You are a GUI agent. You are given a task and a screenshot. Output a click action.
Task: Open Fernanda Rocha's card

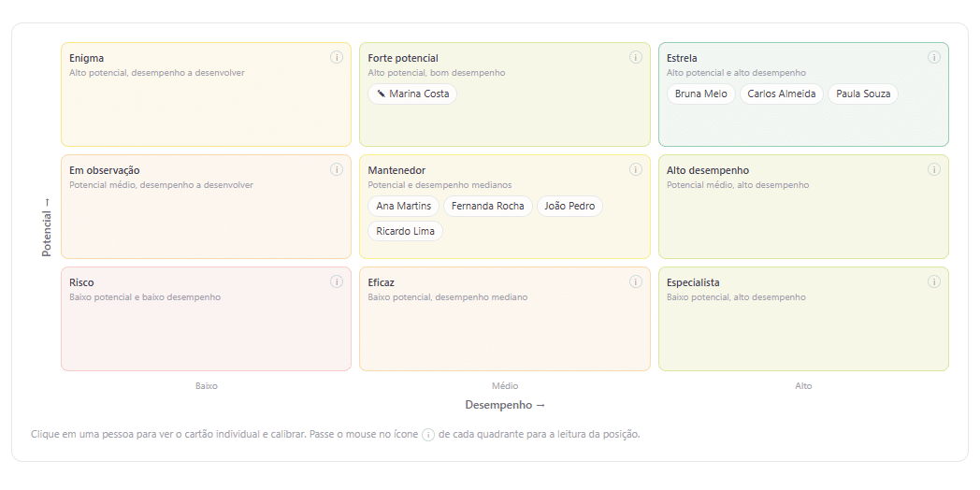click(488, 207)
